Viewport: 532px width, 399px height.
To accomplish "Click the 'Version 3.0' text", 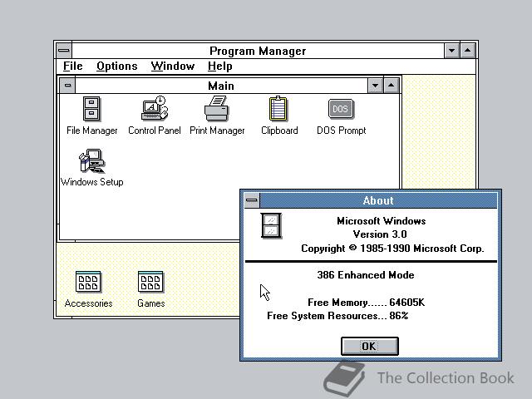I will click(380, 234).
